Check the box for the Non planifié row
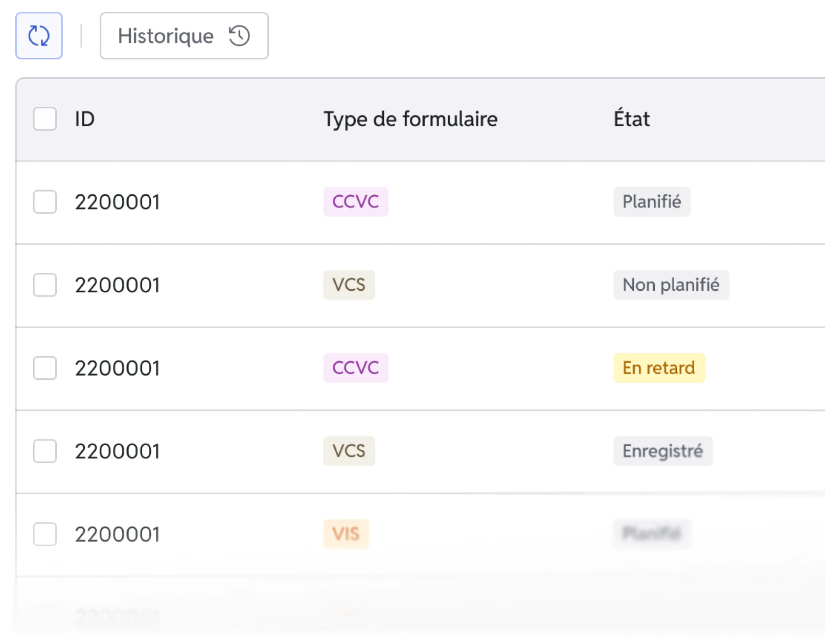Image resolution: width=825 pixels, height=644 pixels. pyautogui.click(x=45, y=285)
